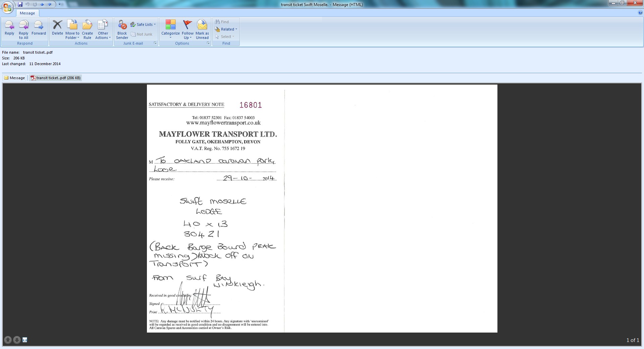The image size is (644, 349).
Task: Click the Redo arrow in Quick Access Toolbar
Action: point(35,4)
